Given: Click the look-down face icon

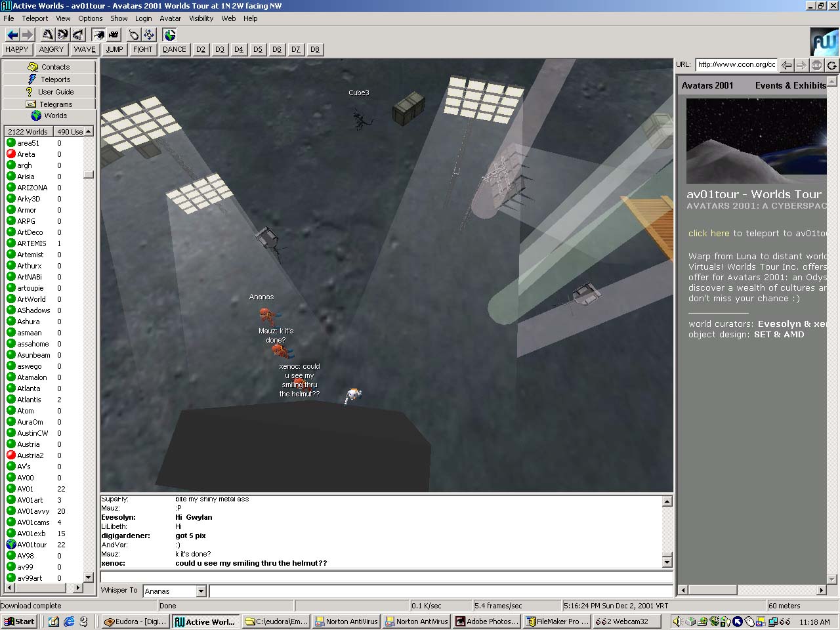Looking at the screenshot, I should pos(78,35).
